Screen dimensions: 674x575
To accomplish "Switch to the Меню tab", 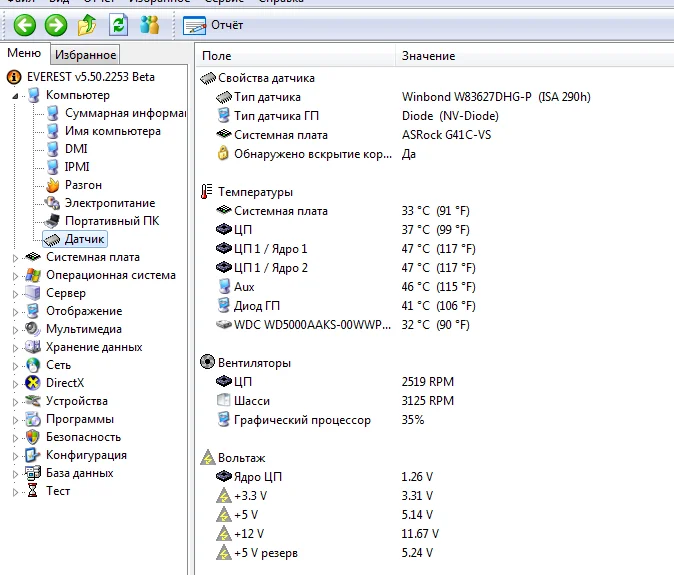I will click(24, 53).
